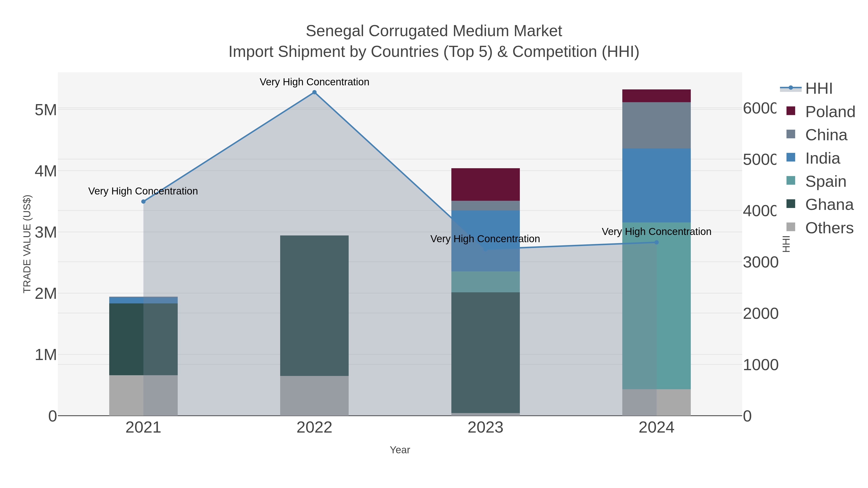Click the 2022 Others bar segment

pyautogui.click(x=314, y=396)
